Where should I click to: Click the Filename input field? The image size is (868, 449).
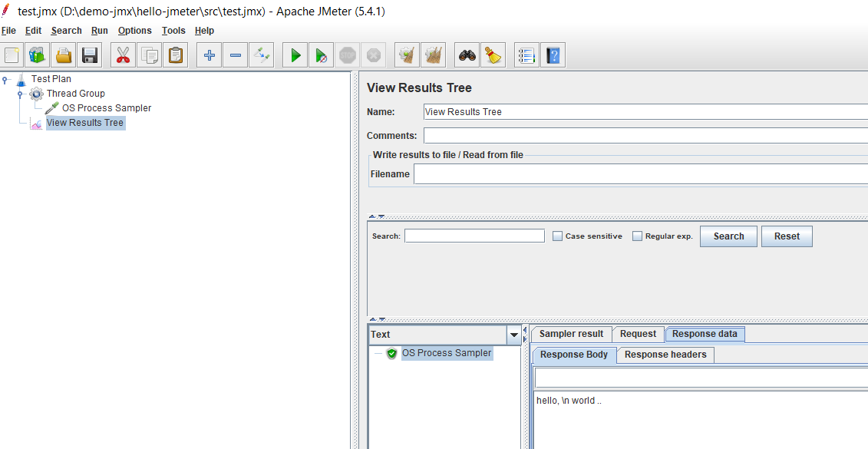[641, 173]
